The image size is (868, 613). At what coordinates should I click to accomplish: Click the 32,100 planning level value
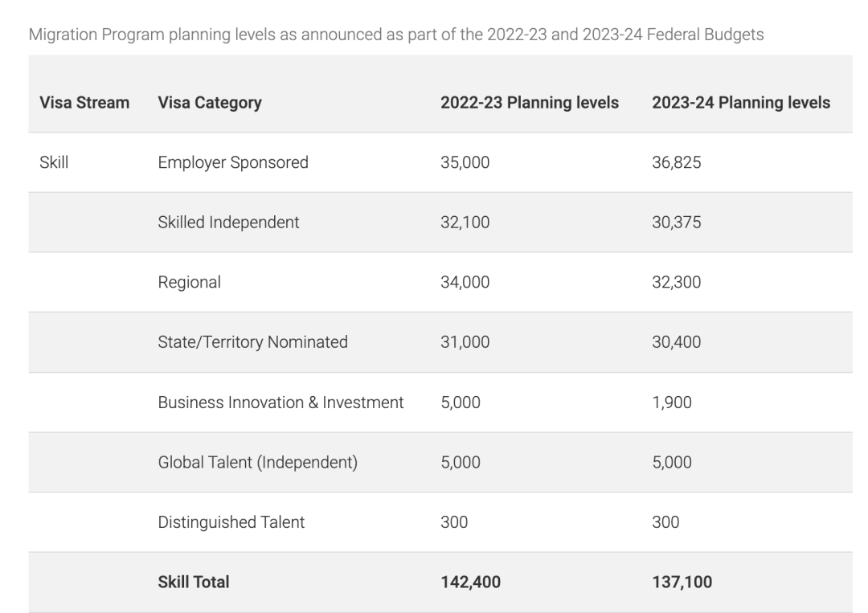point(465,223)
